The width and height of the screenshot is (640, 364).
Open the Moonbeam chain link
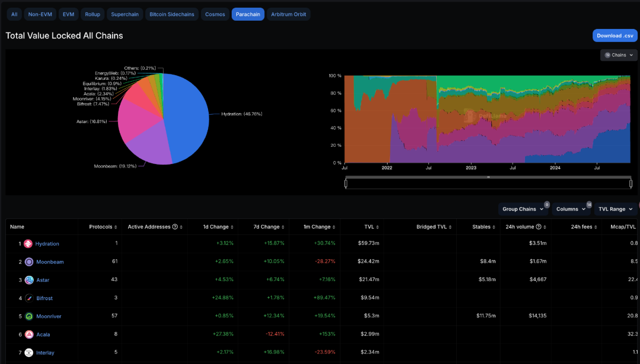pyautogui.click(x=50, y=262)
